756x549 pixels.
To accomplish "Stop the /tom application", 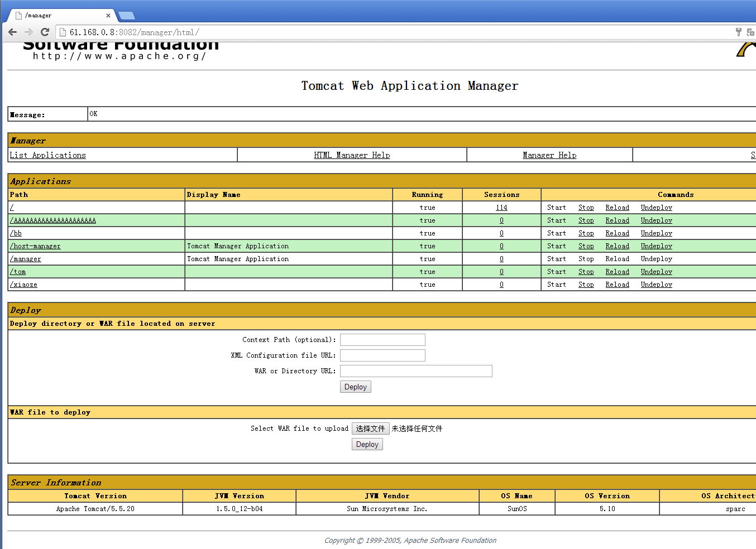I will 586,272.
